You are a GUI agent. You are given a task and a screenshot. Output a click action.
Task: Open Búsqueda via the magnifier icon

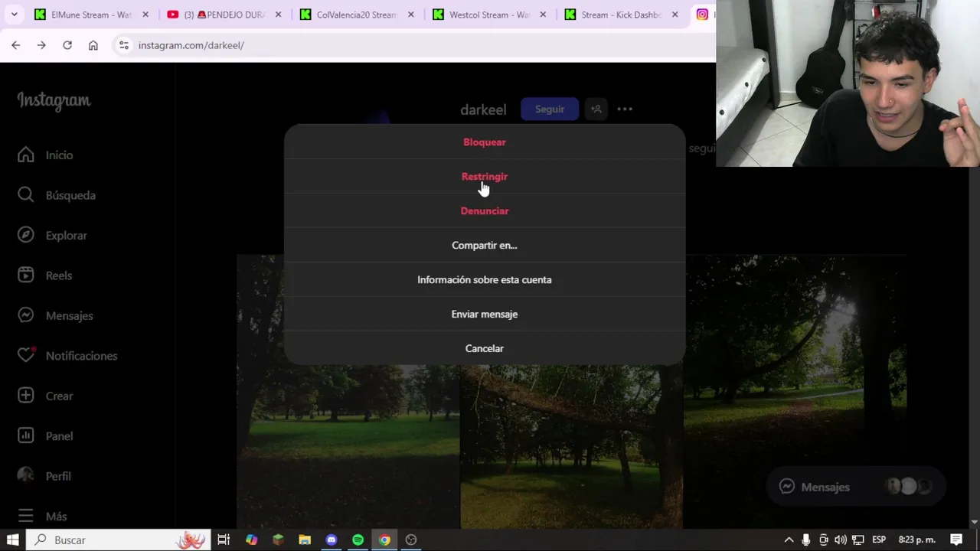tap(26, 195)
